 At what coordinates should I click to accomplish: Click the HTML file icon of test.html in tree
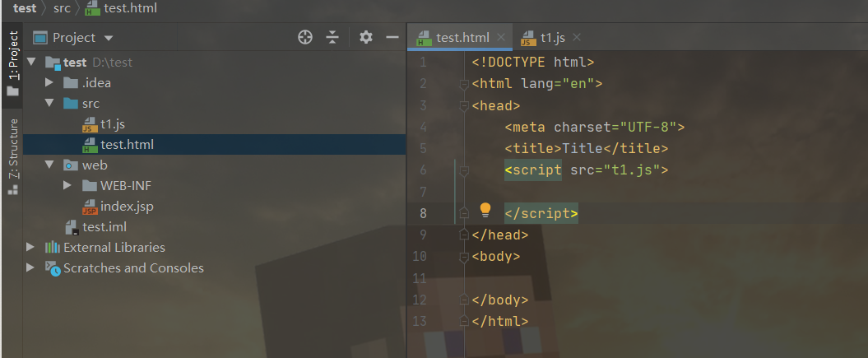click(90, 145)
